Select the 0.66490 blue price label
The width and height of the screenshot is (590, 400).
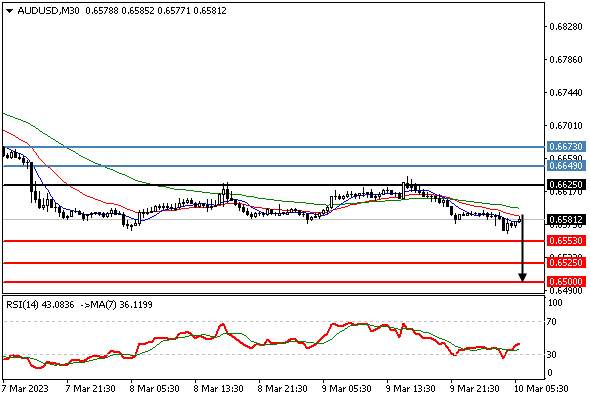566,165
